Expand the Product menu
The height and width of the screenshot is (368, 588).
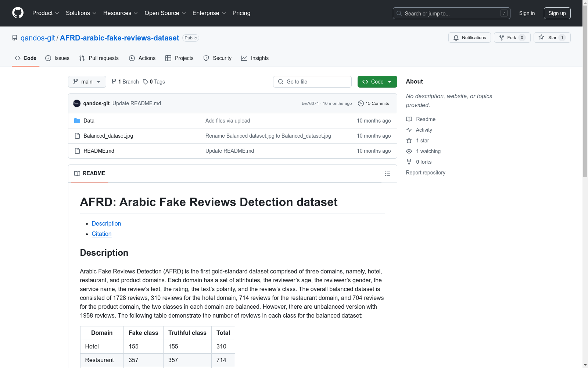tap(46, 13)
